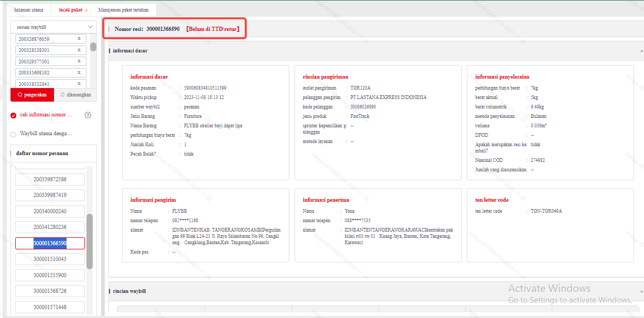Click the red pengecekan search button
Viewport: 644px width, 318px height.
[32, 95]
